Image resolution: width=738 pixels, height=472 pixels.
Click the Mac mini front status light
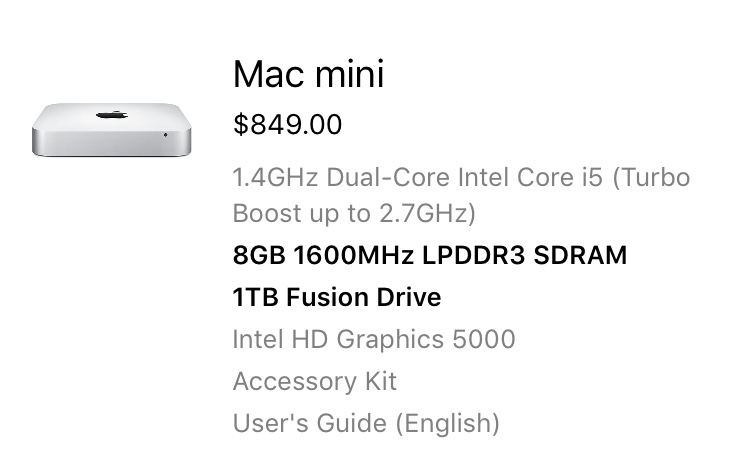coord(165,133)
